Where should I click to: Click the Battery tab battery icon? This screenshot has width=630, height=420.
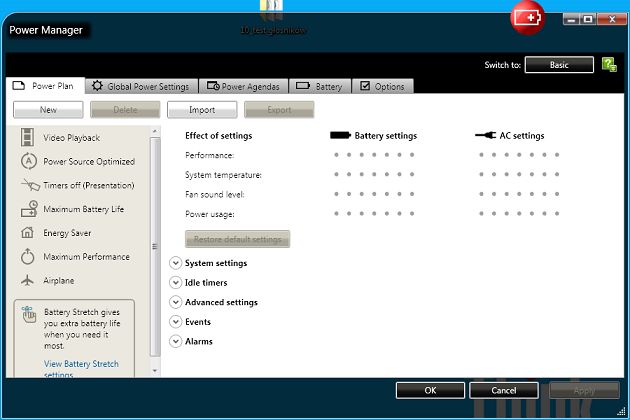(303, 86)
